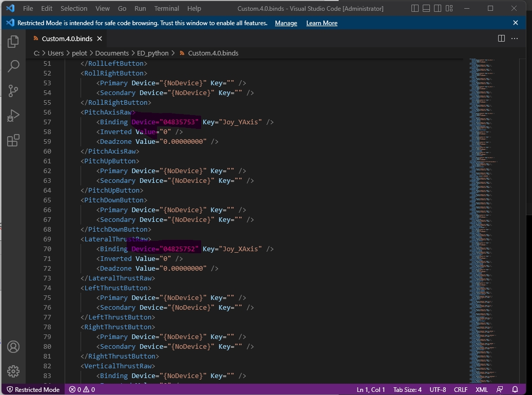The image size is (532, 395).
Task: Open Source Control view
Action: click(13, 90)
